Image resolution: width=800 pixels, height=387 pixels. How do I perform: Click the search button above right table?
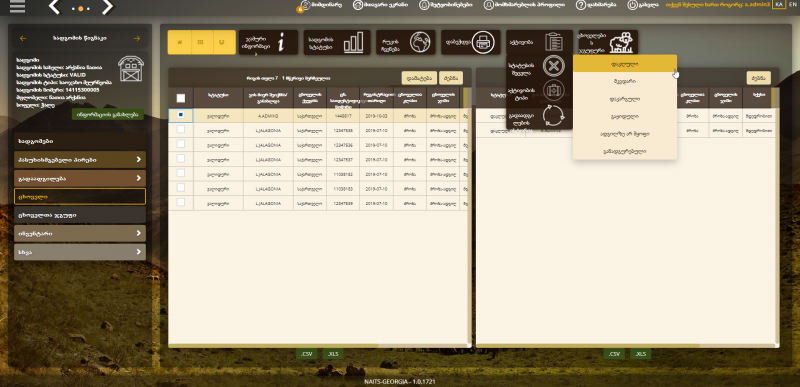pos(759,78)
